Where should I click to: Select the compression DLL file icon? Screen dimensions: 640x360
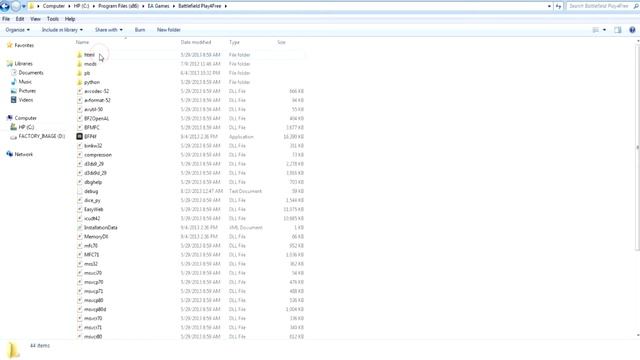80,155
